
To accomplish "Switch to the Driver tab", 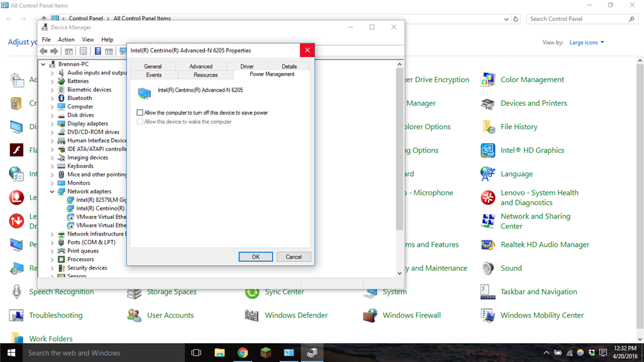I will [x=247, y=66].
